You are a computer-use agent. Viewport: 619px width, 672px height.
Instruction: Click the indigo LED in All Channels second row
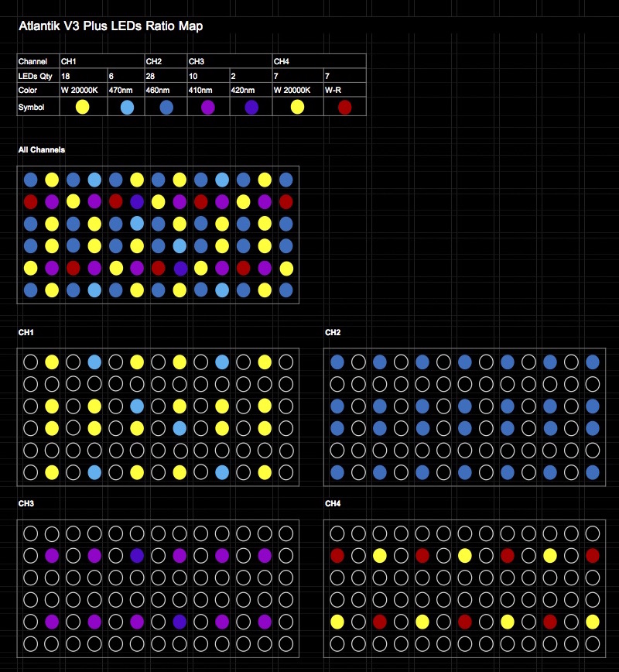(137, 201)
